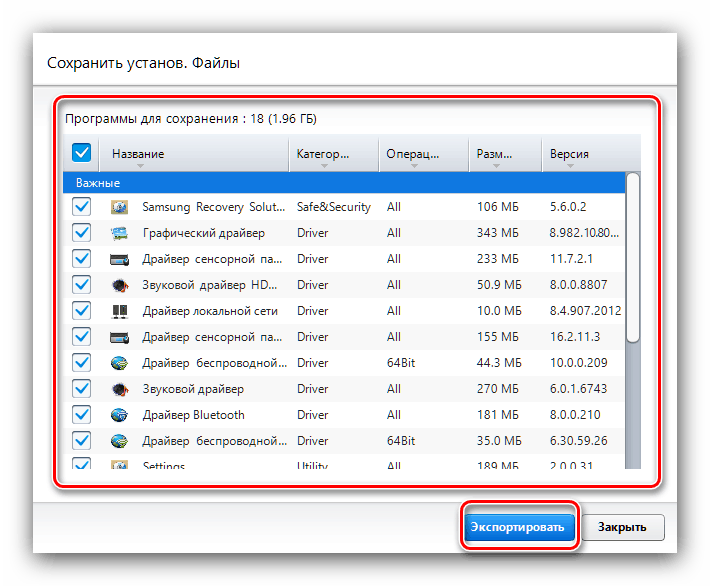Click the Экспортировать button

519,527
